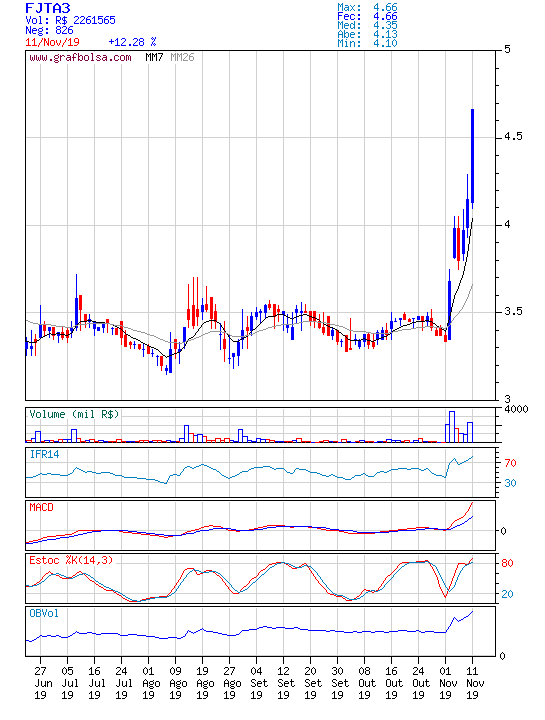The width and height of the screenshot is (545, 720).
Task: Click the FJTA3 ticker title
Action: (48, 8)
